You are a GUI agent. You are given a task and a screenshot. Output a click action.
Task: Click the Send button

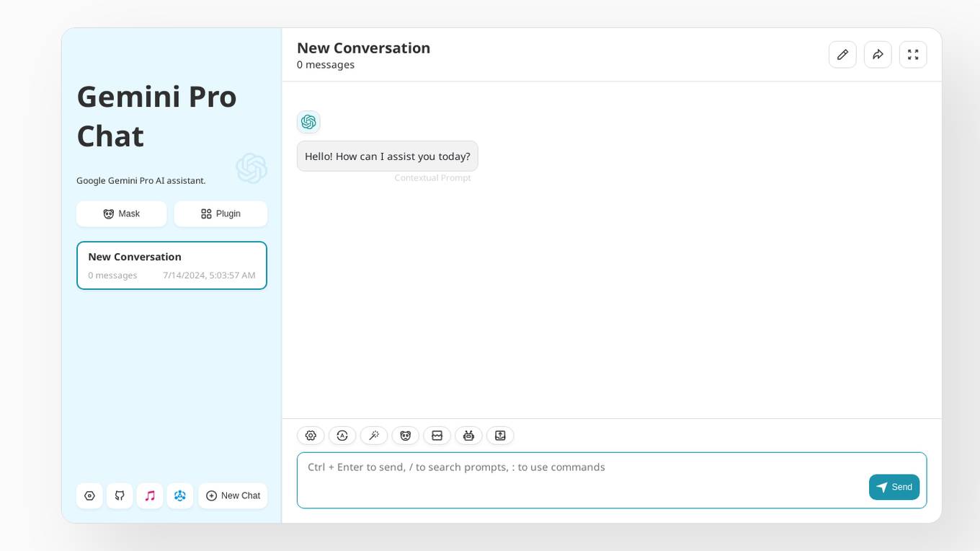[x=894, y=488]
